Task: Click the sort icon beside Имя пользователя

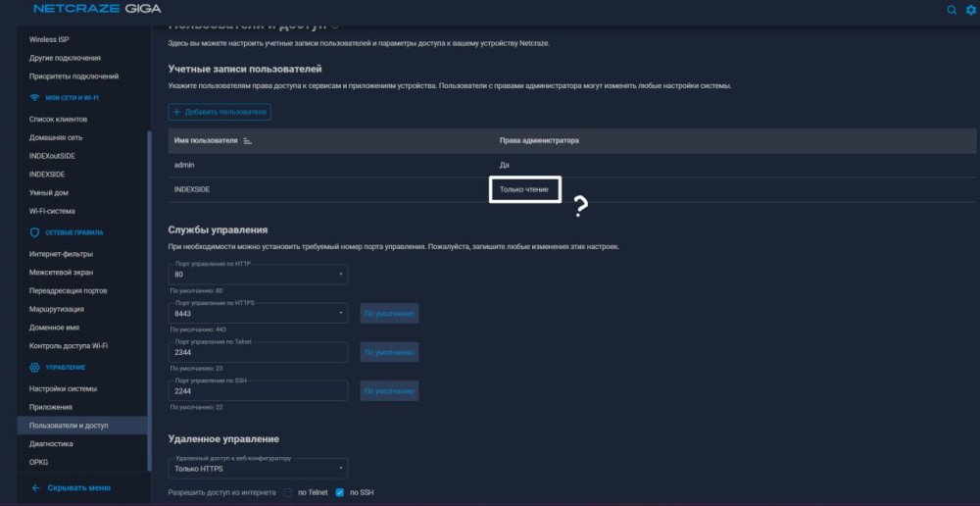Action: [x=248, y=141]
